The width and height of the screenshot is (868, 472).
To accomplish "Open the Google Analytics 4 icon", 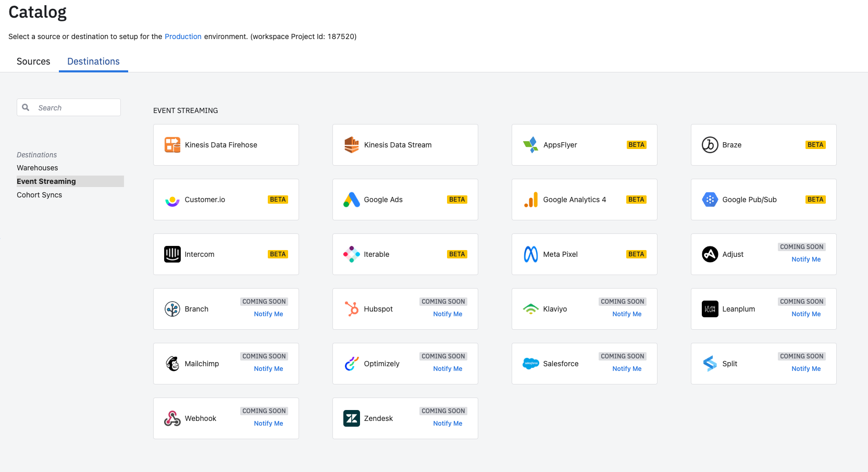I will [x=531, y=200].
